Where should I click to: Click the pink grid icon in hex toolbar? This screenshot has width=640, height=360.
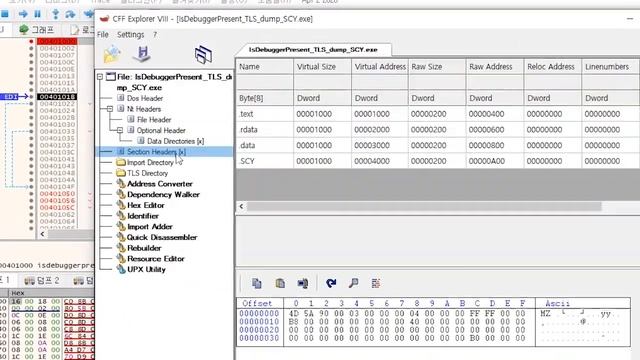pyautogui.click(x=376, y=283)
